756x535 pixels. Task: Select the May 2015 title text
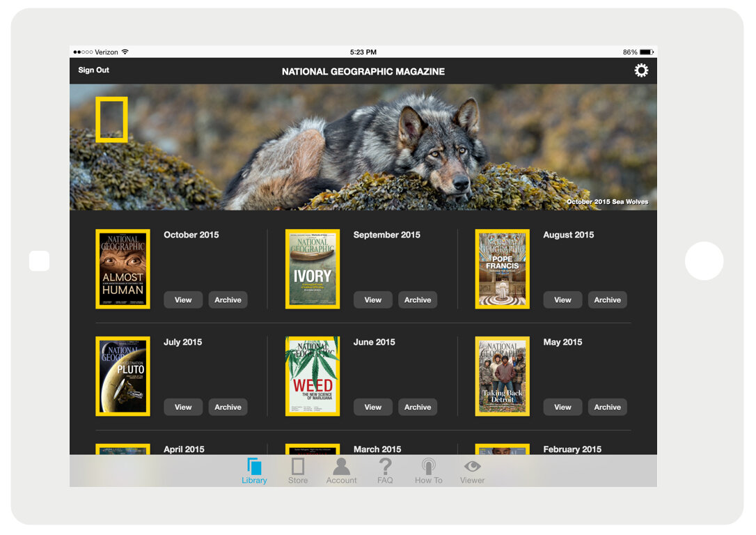[x=562, y=342]
